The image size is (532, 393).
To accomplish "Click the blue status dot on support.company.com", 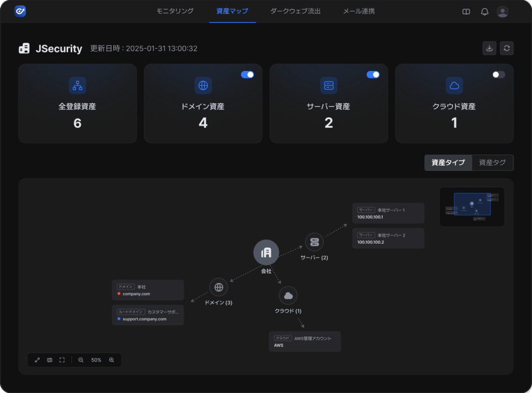I will pos(118,319).
